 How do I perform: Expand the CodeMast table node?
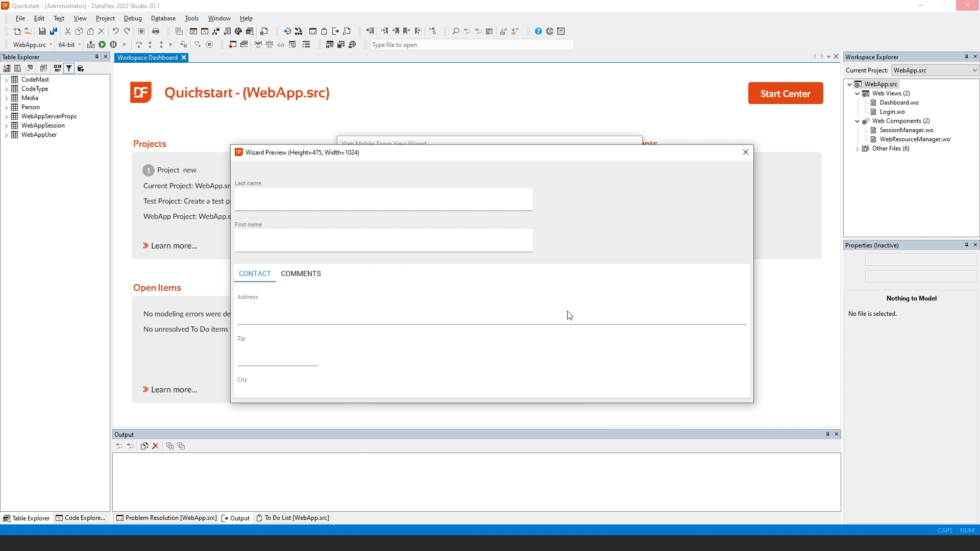point(6,80)
